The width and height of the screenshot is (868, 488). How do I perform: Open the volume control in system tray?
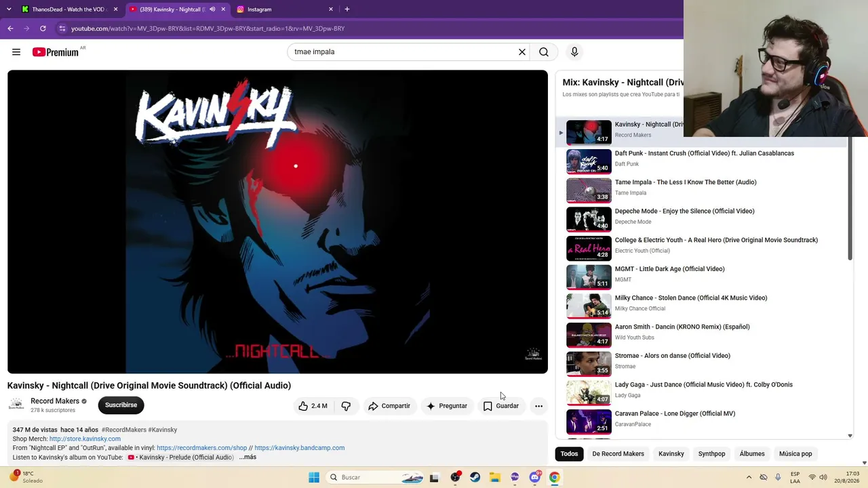click(x=823, y=477)
